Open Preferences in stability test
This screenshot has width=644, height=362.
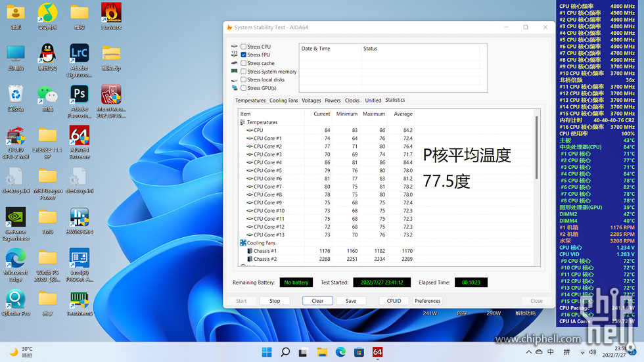428,301
